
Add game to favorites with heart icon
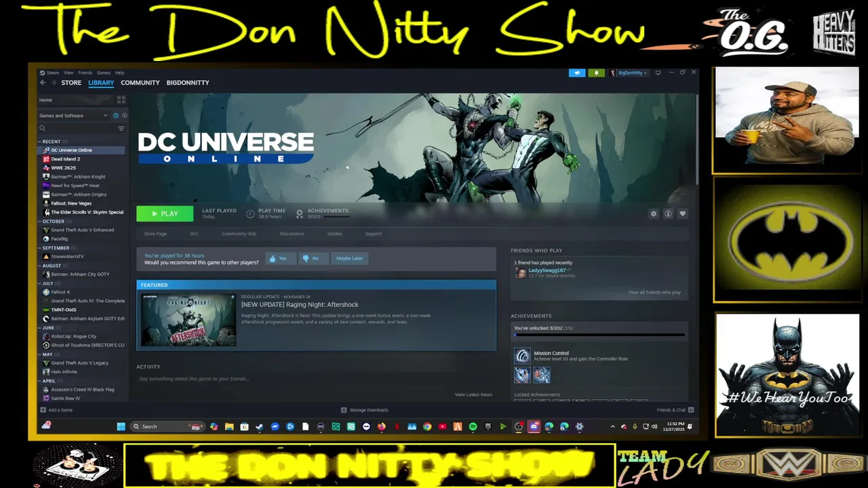(683, 213)
